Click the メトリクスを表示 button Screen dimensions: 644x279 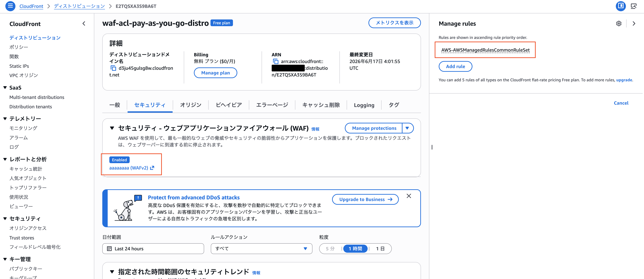394,23
